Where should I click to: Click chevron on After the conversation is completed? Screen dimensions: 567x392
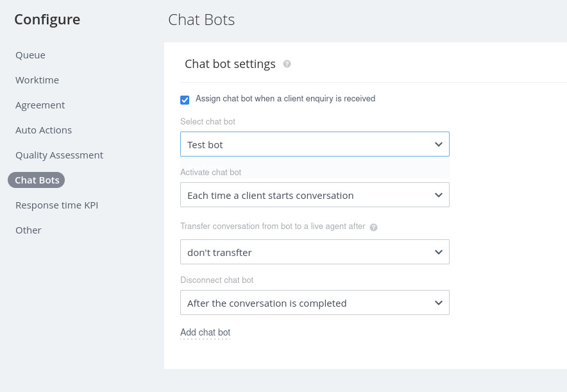(439, 303)
